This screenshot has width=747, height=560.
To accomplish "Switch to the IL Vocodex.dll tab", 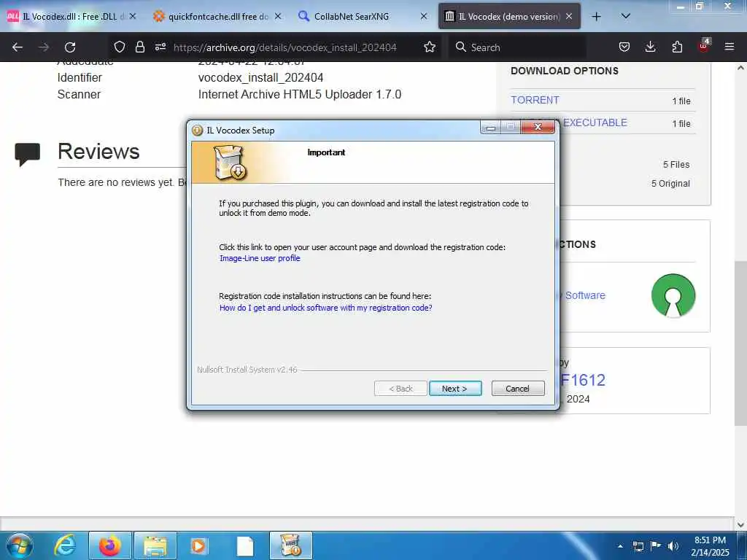I will (x=71, y=16).
